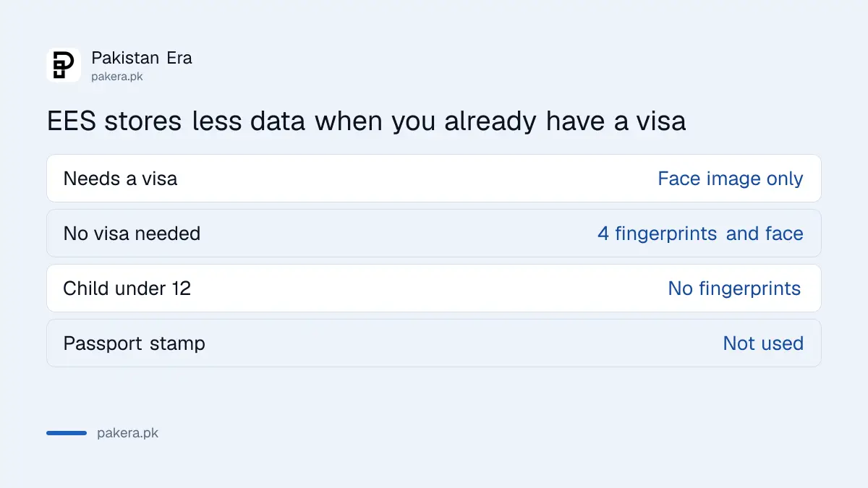
Task: Click the word 'fingerprints' in the second row
Action: pyautogui.click(x=666, y=234)
